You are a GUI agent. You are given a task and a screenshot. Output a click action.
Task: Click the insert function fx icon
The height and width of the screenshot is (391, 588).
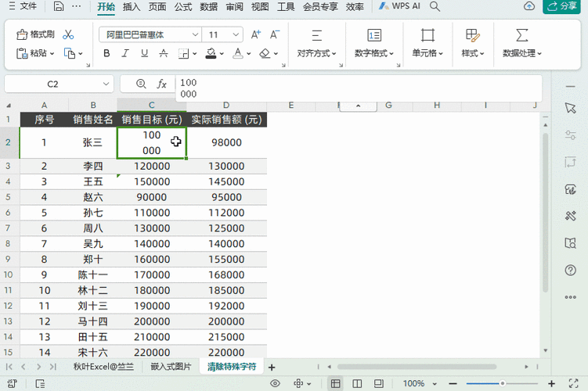[x=161, y=84]
